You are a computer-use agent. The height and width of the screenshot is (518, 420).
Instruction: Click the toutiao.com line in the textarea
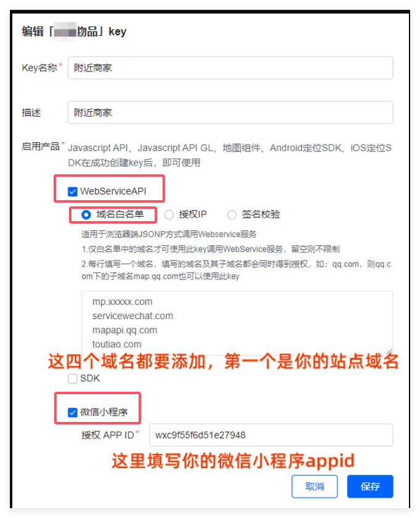116,344
